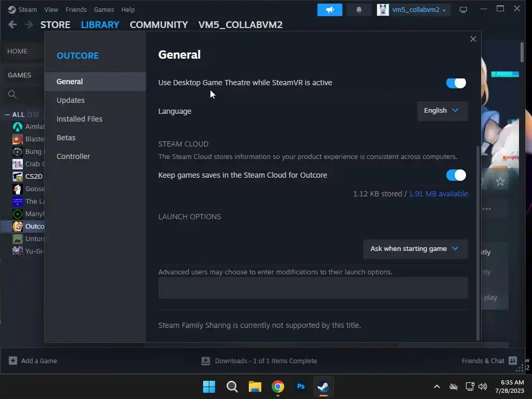Select the Aimlab game icon

pyautogui.click(x=17, y=127)
